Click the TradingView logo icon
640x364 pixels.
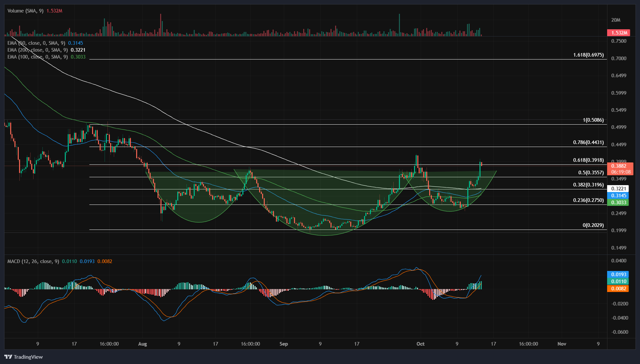9,357
